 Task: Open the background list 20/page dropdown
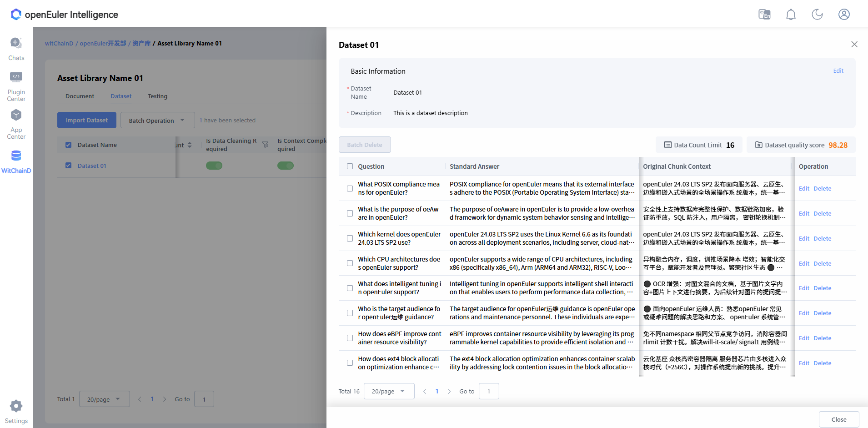point(104,399)
